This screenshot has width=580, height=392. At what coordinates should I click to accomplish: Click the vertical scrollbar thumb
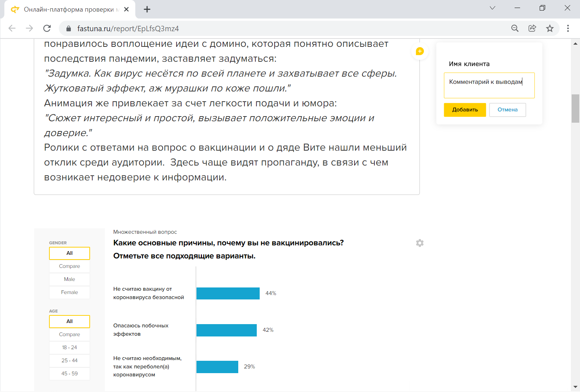[x=575, y=109]
